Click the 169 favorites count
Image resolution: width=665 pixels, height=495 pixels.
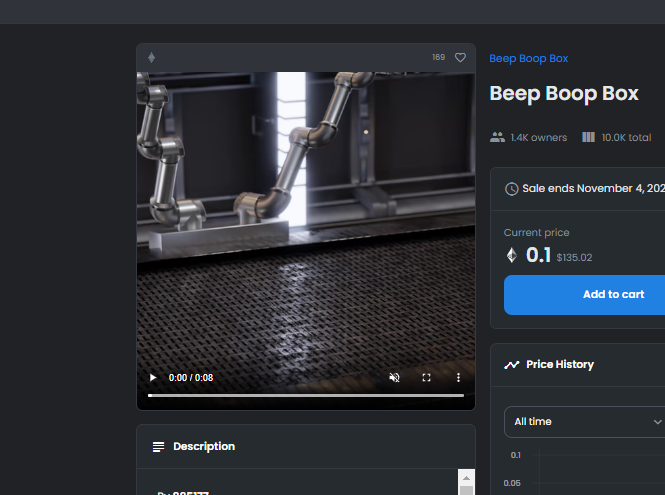pyautogui.click(x=439, y=57)
